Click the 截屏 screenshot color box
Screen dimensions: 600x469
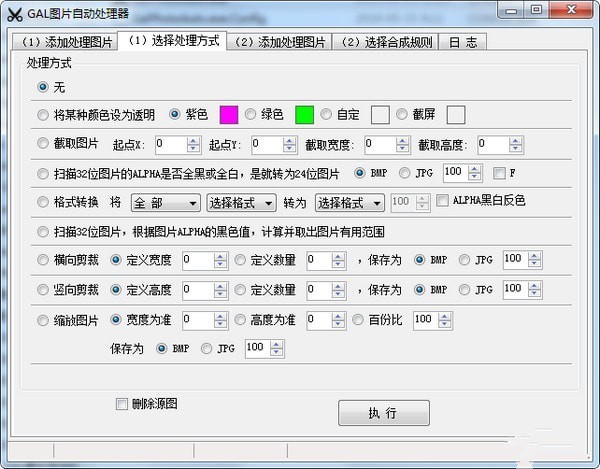[x=456, y=115]
